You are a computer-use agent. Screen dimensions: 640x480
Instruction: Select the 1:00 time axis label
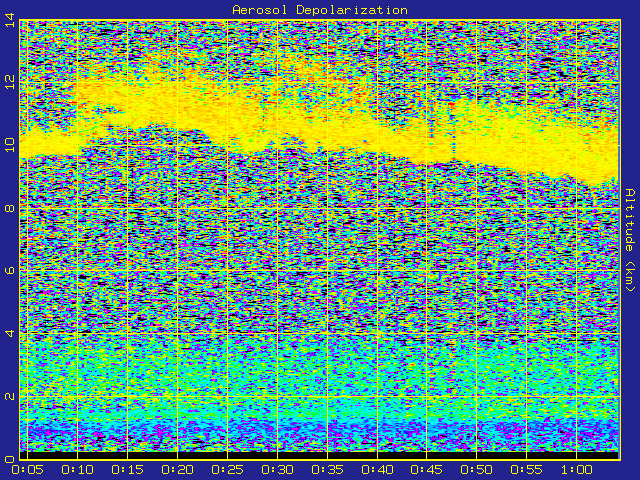(577, 469)
